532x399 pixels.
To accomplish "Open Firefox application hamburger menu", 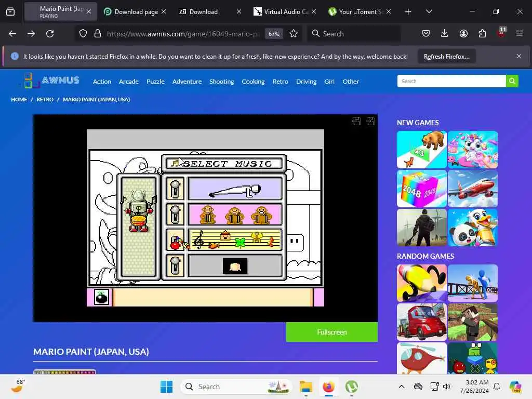I will [520, 33].
